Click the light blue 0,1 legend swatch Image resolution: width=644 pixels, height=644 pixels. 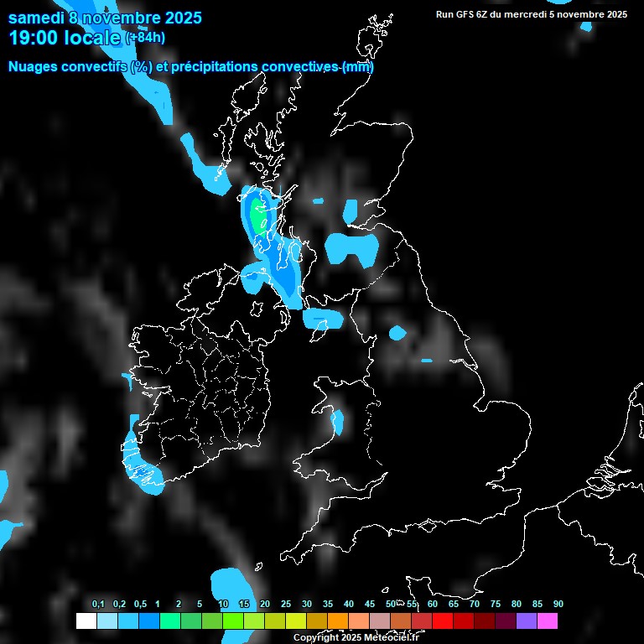click(x=106, y=621)
